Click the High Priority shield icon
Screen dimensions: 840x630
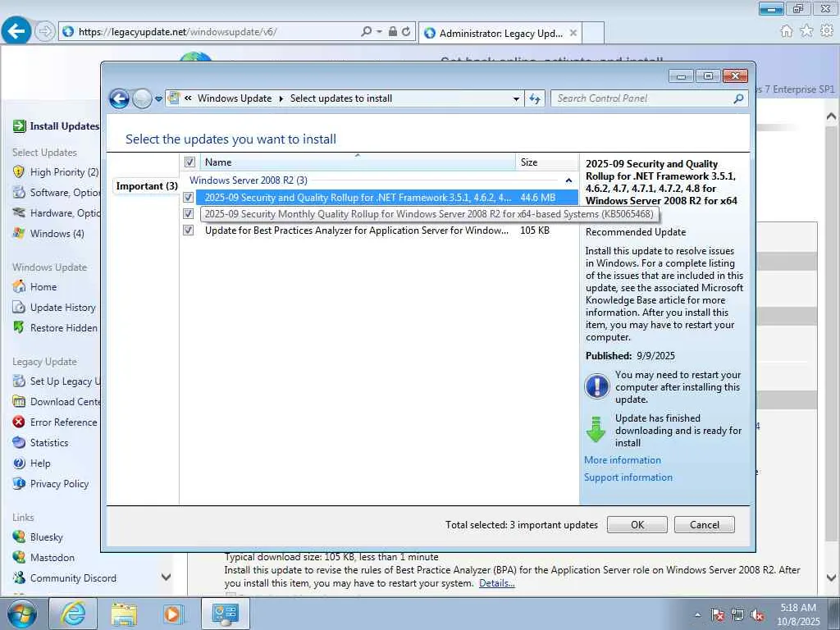19,172
